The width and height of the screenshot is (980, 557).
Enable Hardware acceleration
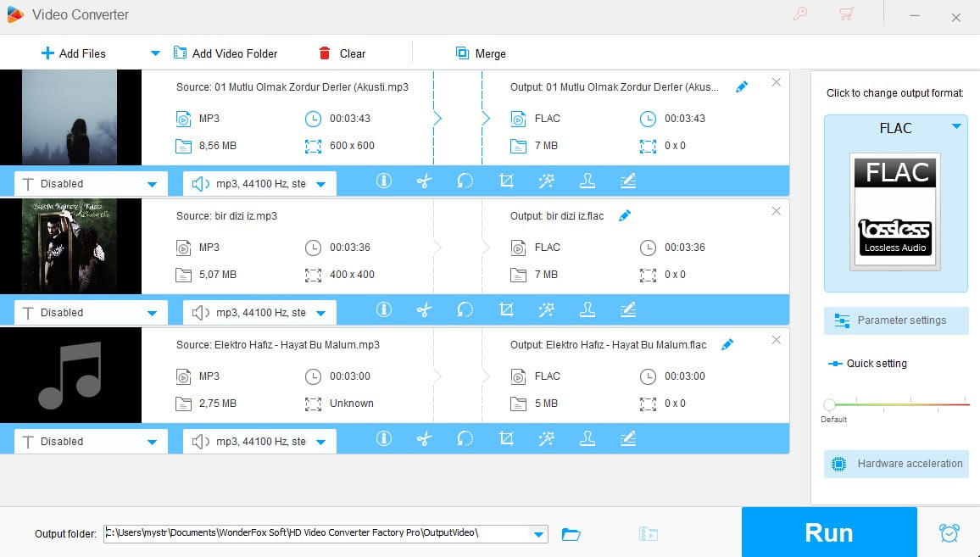click(895, 464)
